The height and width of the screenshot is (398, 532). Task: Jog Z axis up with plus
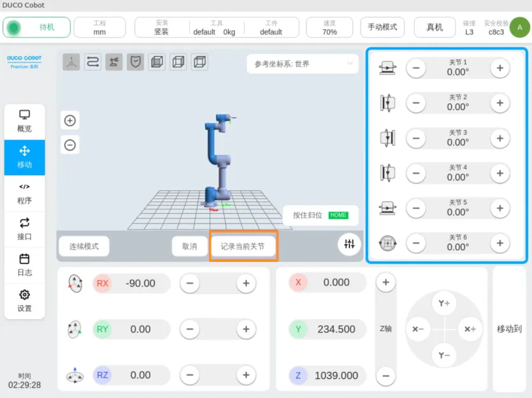coord(385,282)
